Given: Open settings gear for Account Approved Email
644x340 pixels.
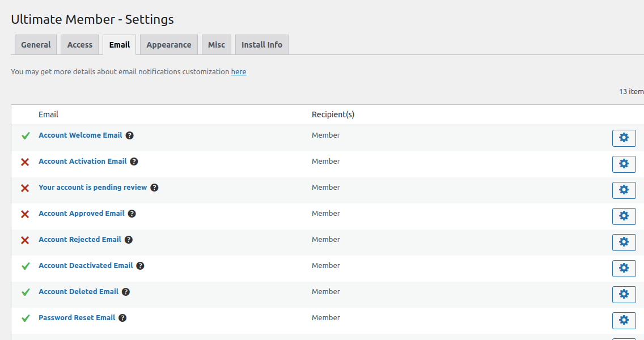Looking at the screenshot, I should tap(624, 216).
